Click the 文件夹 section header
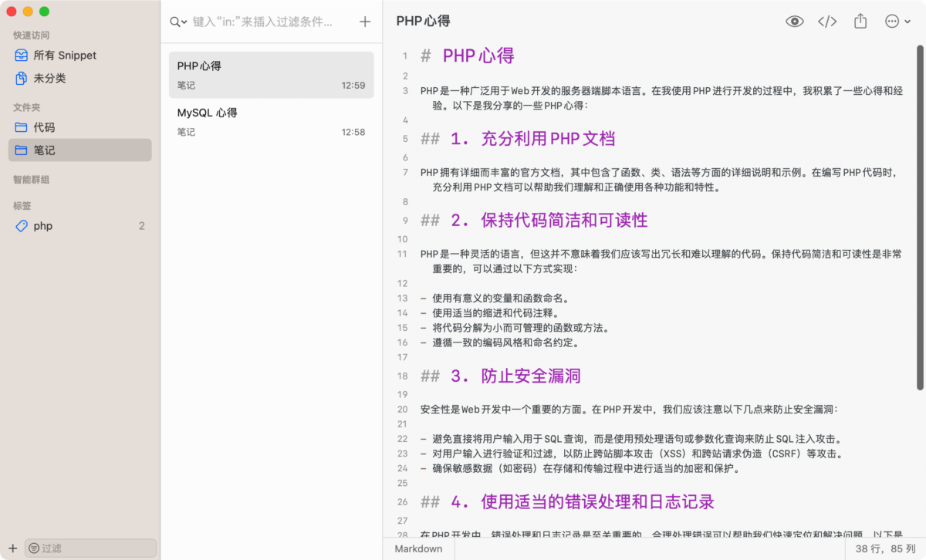The image size is (926, 560). tap(27, 107)
